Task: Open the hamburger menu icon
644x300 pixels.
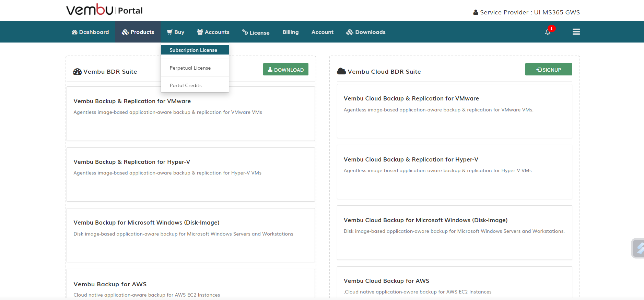Action: 576,32
